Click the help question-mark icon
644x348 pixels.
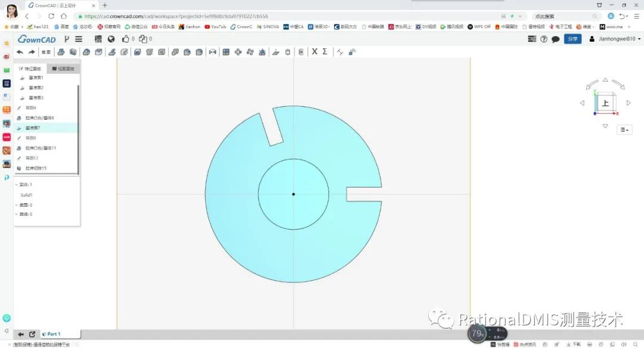click(x=543, y=39)
